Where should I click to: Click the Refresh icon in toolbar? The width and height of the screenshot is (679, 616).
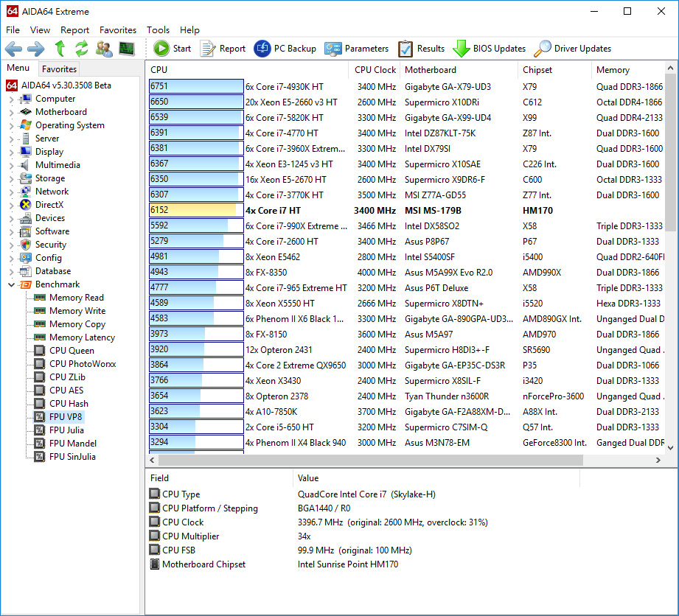pos(81,49)
